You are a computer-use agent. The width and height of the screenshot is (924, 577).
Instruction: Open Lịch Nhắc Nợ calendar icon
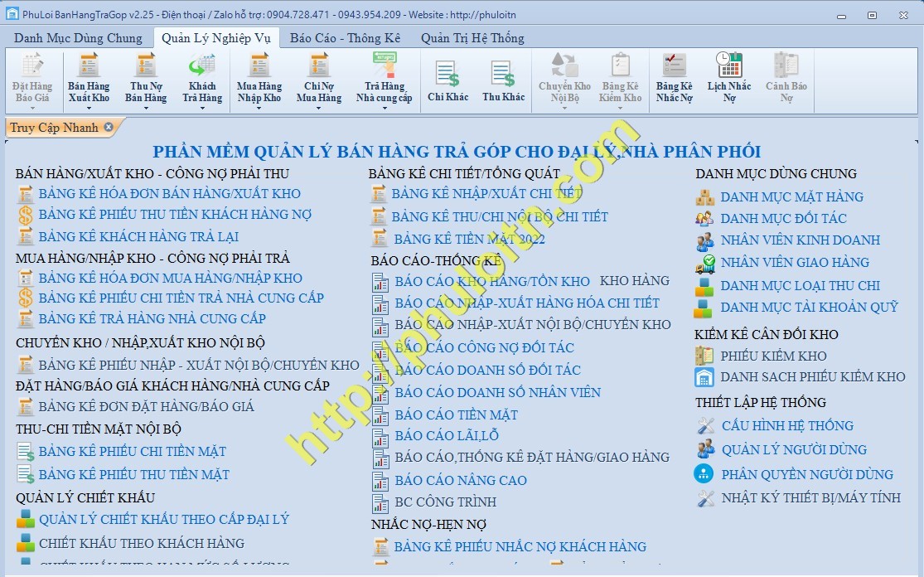pos(728,80)
